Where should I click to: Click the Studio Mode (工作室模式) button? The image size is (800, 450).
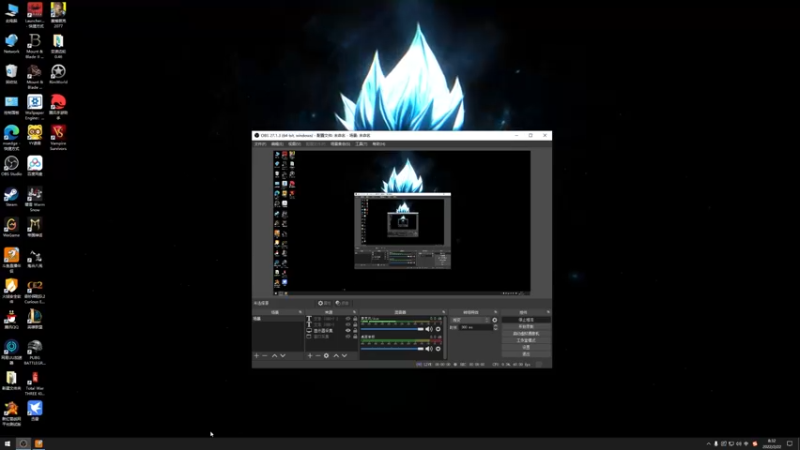tap(526, 340)
